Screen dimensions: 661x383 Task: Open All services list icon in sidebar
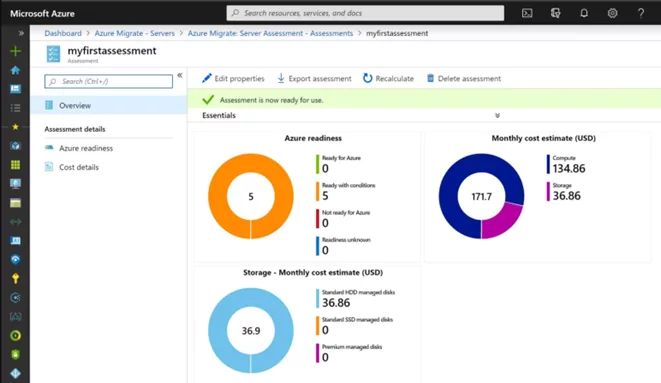pyautogui.click(x=15, y=108)
